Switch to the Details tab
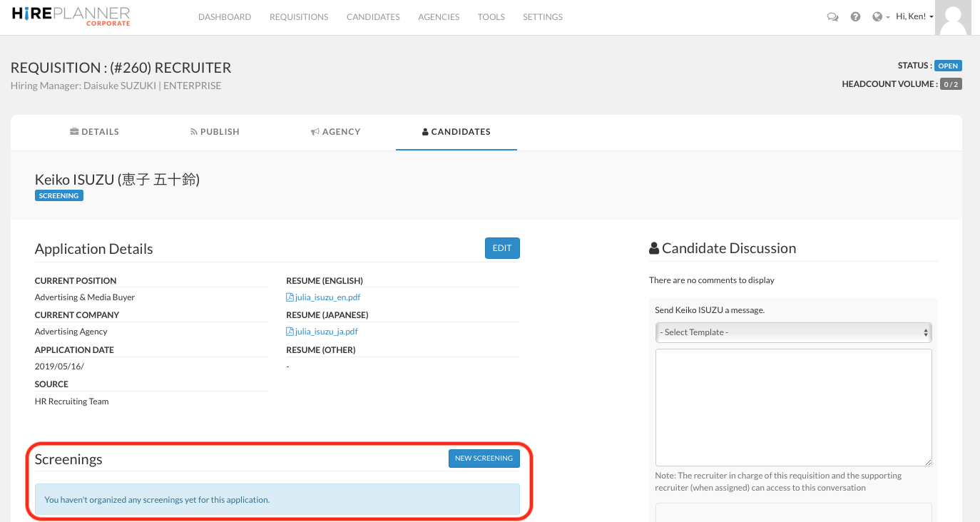The height and width of the screenshot is (522, 980). point(95,132)
